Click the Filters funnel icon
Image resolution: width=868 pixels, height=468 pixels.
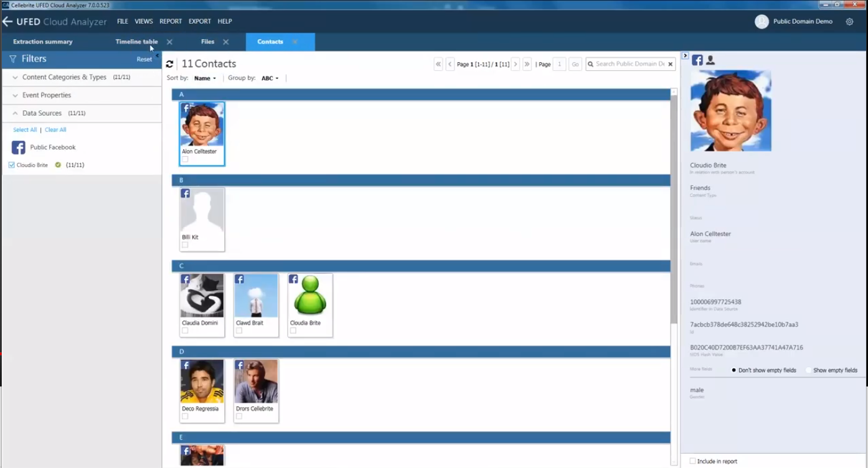click(12, 58)
